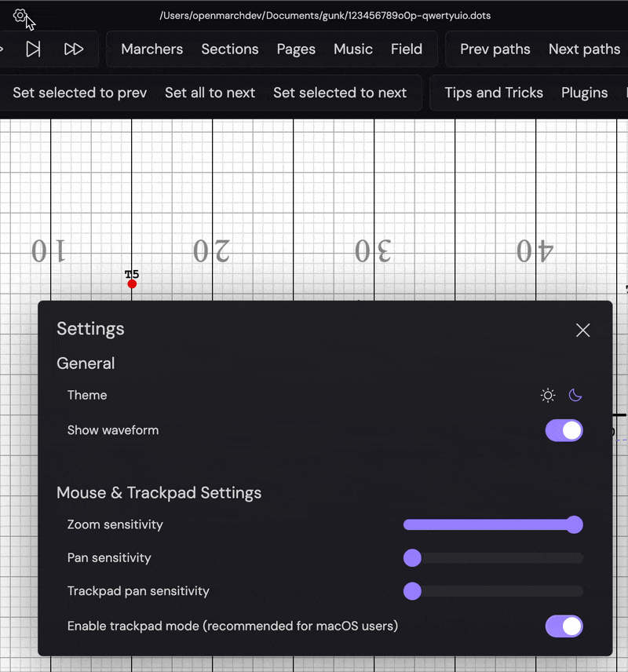
Task: Click the Zoom sensitivity slider handle
Action: (x=575, y=524)
